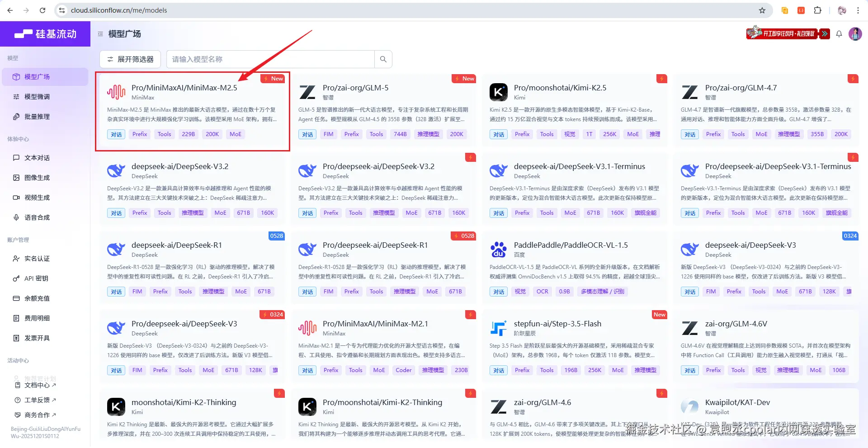Click 旗舰全能 tag on deepseek-ai/DeepSeek-V3.1-Terminus card

point(645,213)
